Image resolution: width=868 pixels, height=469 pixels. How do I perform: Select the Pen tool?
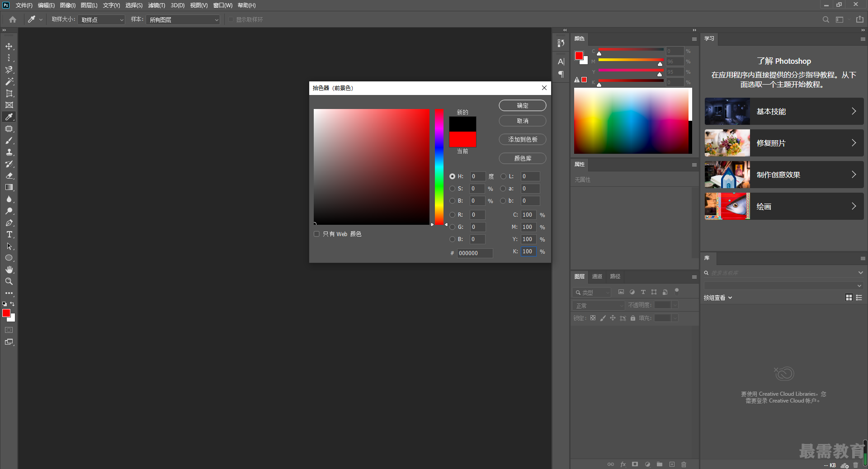[x=9, y=223]
